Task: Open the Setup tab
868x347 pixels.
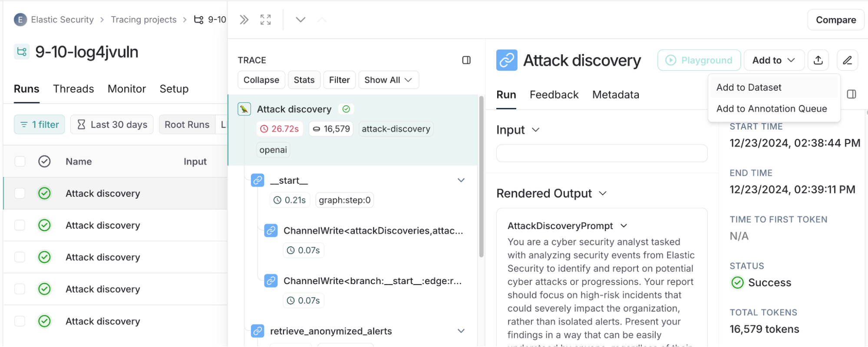Action: point(174,89)
